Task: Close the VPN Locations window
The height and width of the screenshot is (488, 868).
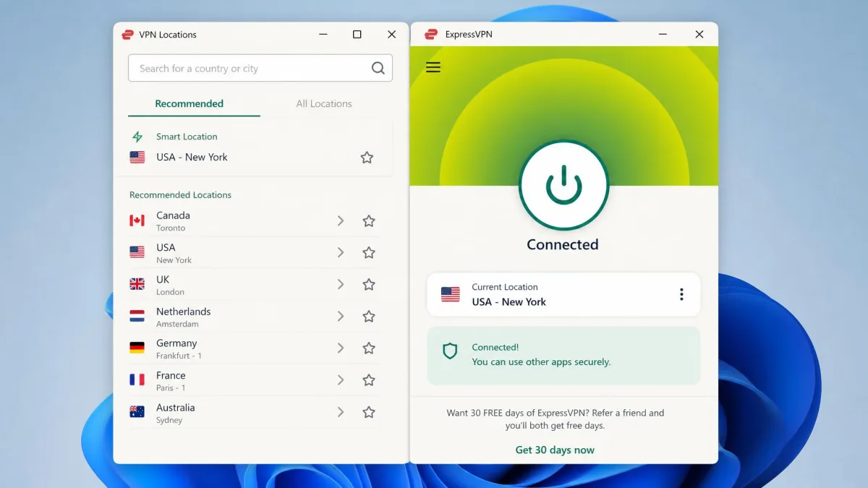Action: [x=391, y=35]
